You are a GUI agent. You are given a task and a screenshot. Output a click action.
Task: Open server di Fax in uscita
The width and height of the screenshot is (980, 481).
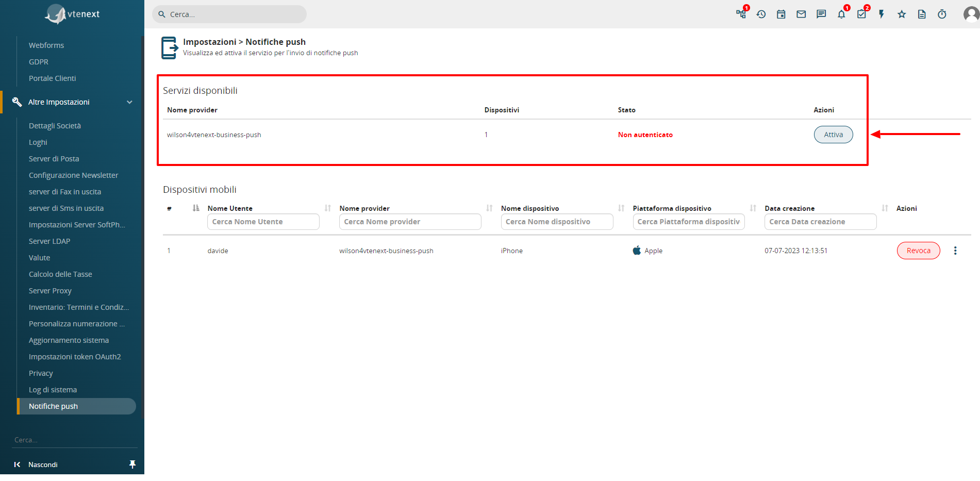(65, 192)
